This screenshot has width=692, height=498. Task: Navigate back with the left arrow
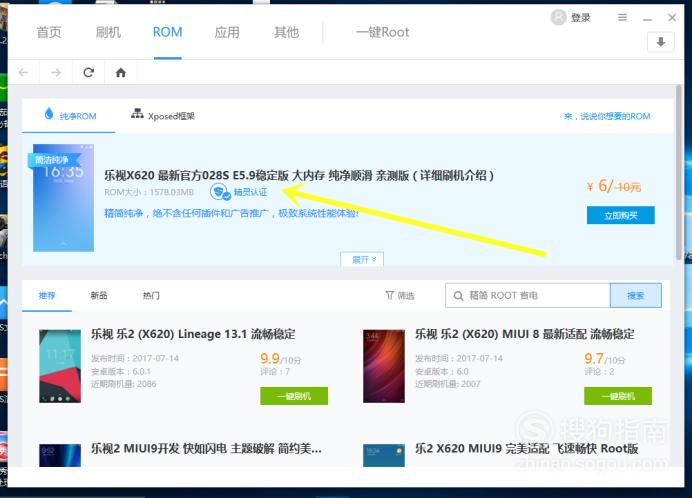(x=24, y=72)
